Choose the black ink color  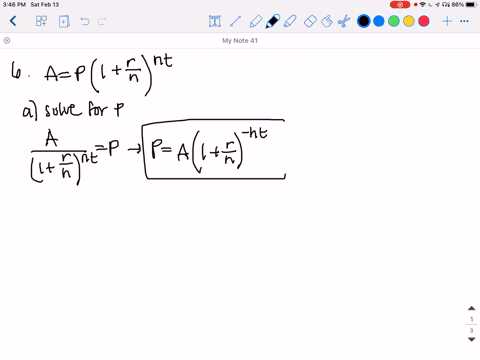tap(364, 21)
